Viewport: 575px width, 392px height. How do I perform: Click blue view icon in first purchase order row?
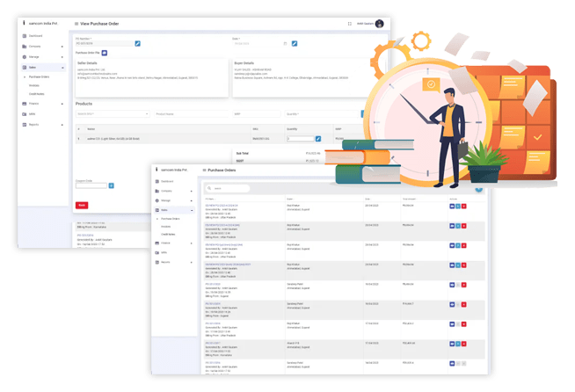pyautogui.click(x=452, y=207)
